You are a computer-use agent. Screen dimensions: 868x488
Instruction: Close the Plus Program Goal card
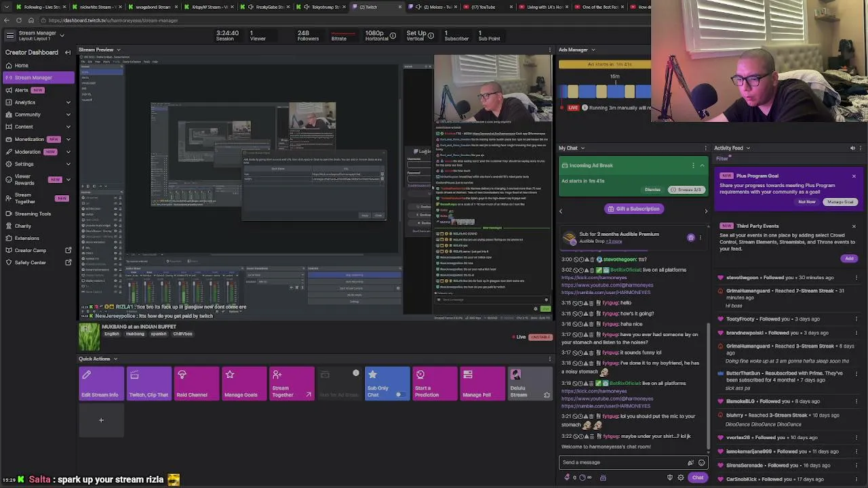coord(854,176)
